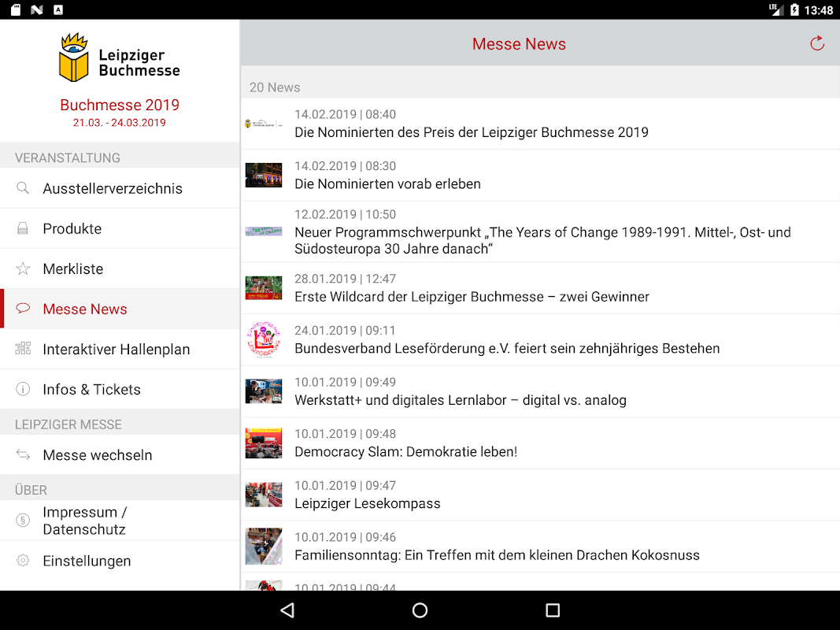
Task: Open news 'Die Nominierten des Preis der Leipziger Buchmesse 2019'
Action: point(540,124)
